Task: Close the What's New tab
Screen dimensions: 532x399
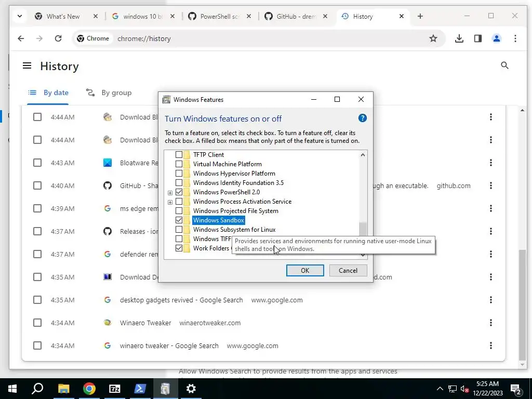Action: coord(96,16)
